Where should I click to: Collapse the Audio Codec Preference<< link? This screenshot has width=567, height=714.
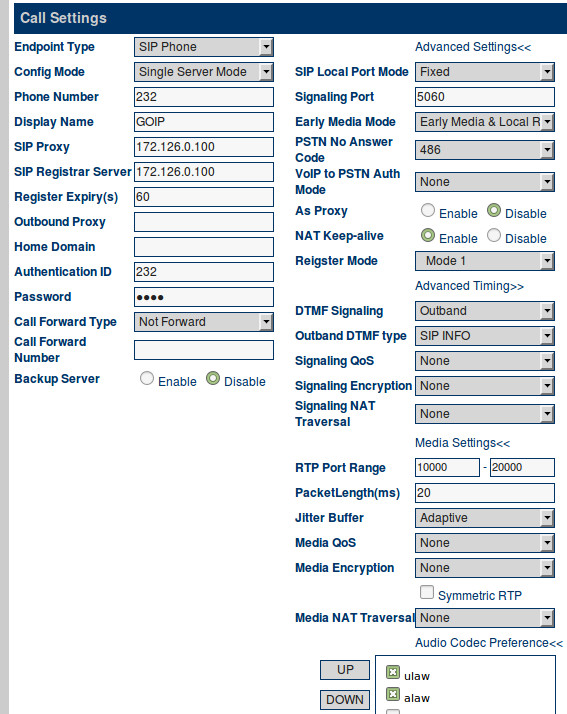[489, 643]
